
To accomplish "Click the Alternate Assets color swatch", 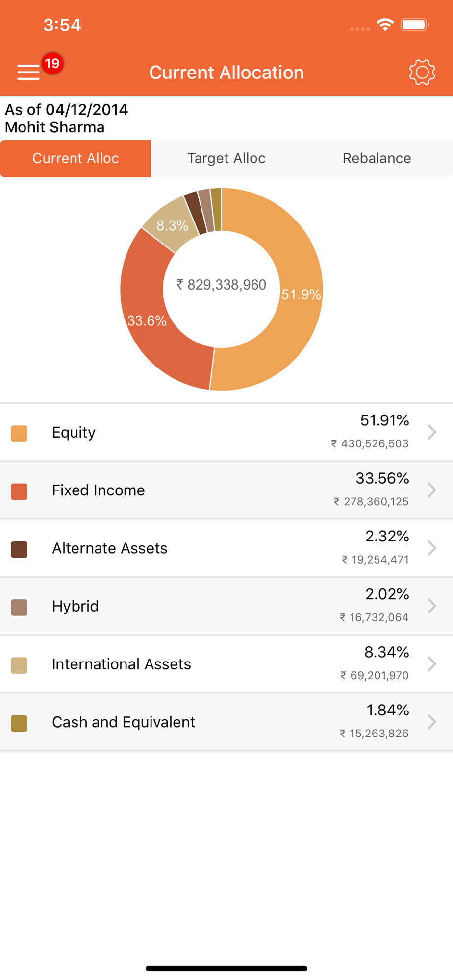I will click(19, 549).
